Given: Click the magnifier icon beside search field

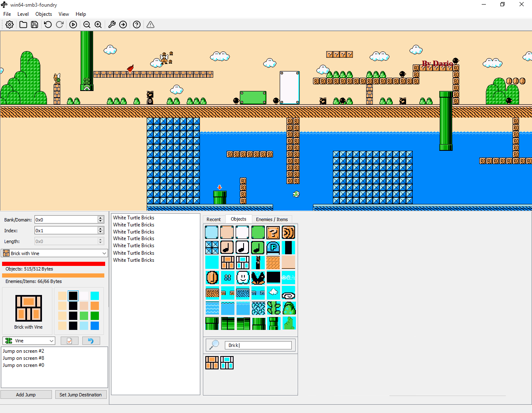Looking at the screenshot, I should pos(214,345).
